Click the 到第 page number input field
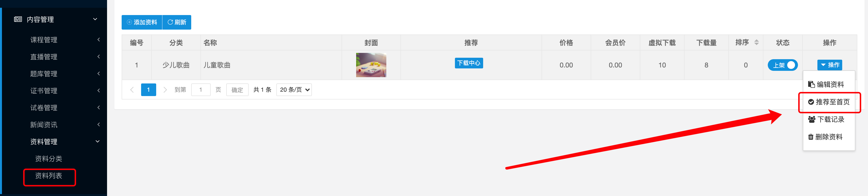This screenshot has height=196, width=868. (201, 90)
